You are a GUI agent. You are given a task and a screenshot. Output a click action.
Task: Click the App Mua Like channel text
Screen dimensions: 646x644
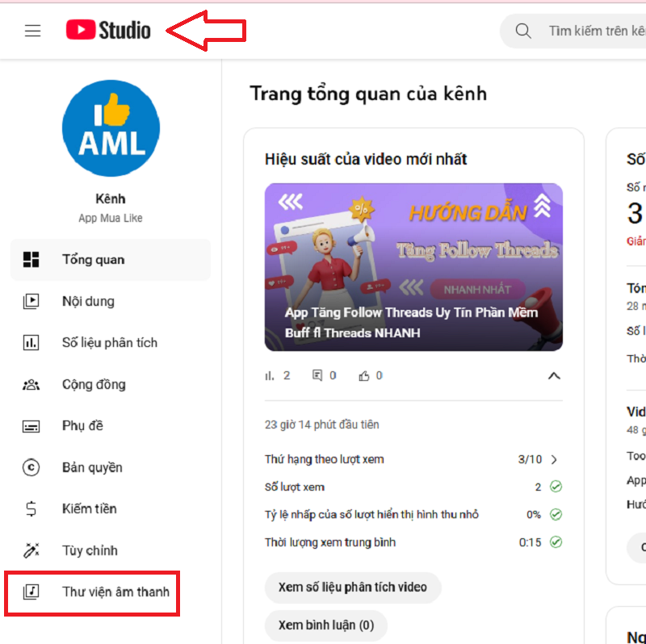111,218
